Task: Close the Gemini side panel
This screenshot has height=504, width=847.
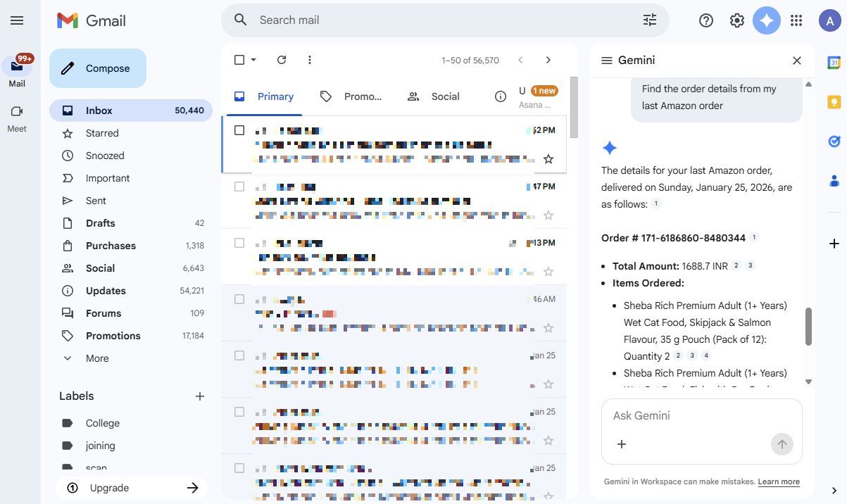Action: point(796,61)
